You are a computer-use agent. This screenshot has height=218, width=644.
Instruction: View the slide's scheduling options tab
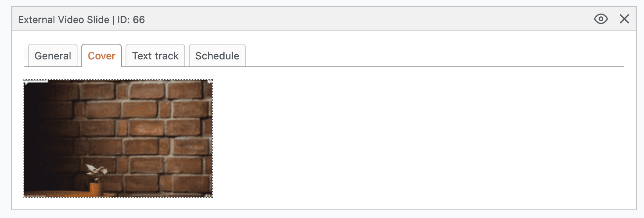[x=217, y=56]
